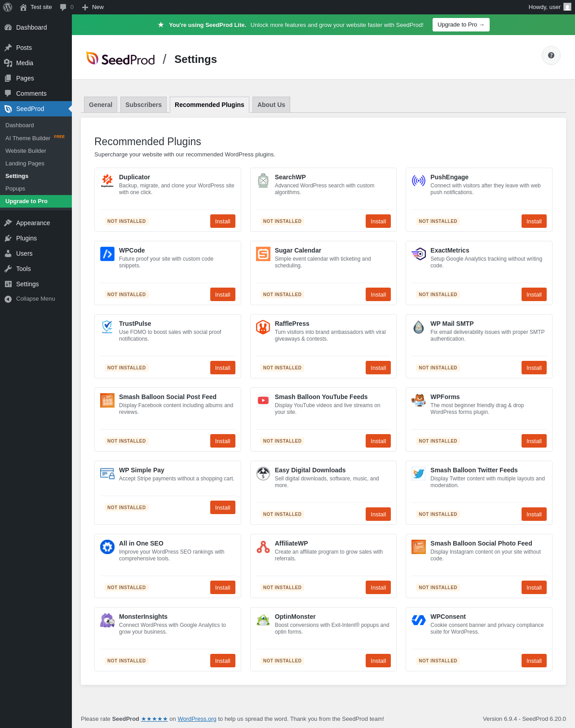Open Tools in the admin sidebar
Viewport: 575px width, 728px height.
click(36, 269)
